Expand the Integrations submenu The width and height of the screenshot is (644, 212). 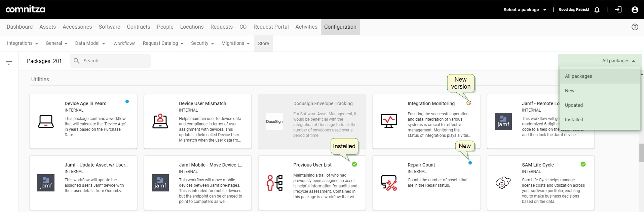pos(23,43)
